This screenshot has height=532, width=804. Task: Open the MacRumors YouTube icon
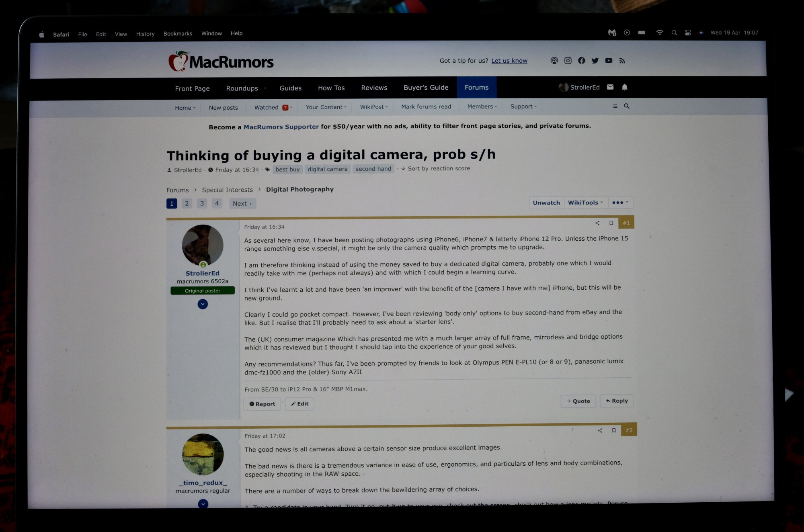[609, 61]
